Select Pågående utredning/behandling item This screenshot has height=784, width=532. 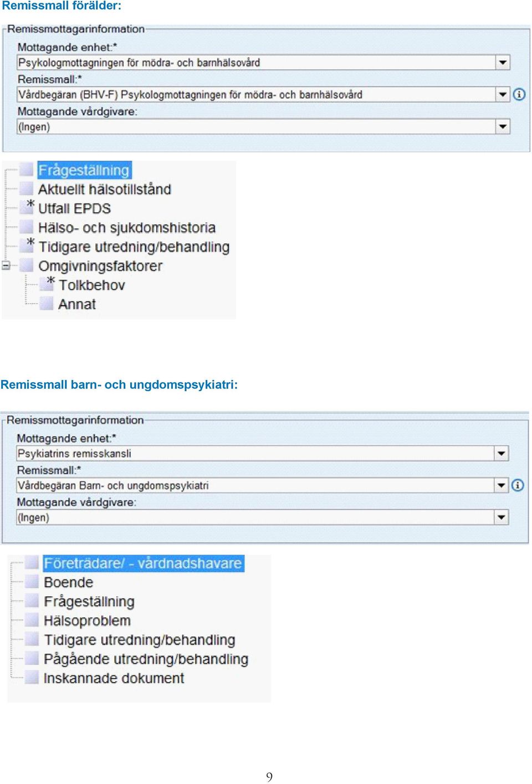tap(146, 659)
